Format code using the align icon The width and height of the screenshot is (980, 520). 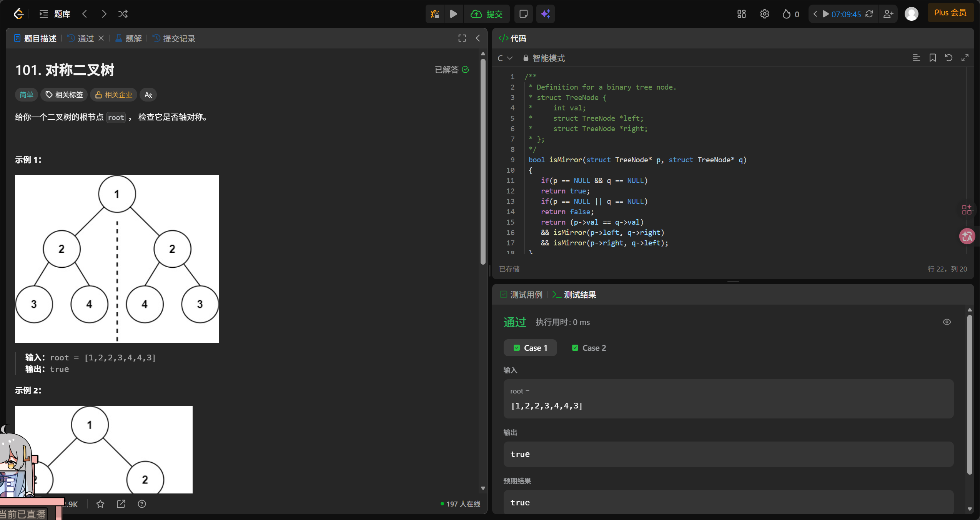click(x=916, y=58)
